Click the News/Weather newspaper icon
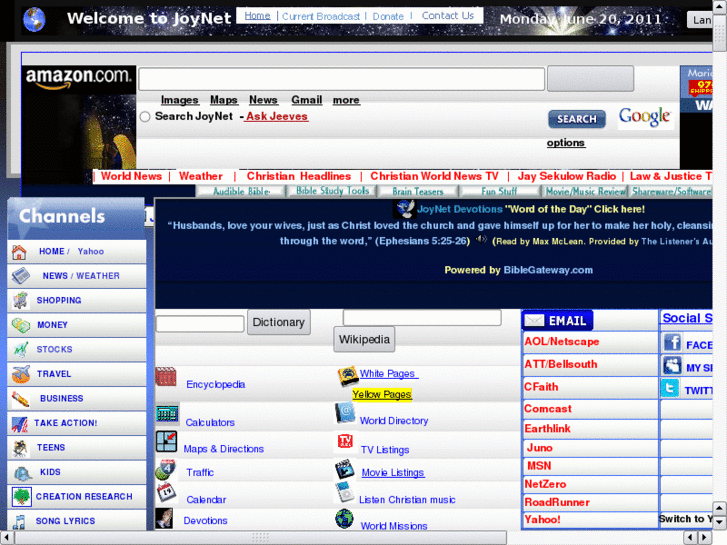Image resolution: width=727 pixels, height=545 pixels. point(20,276)
